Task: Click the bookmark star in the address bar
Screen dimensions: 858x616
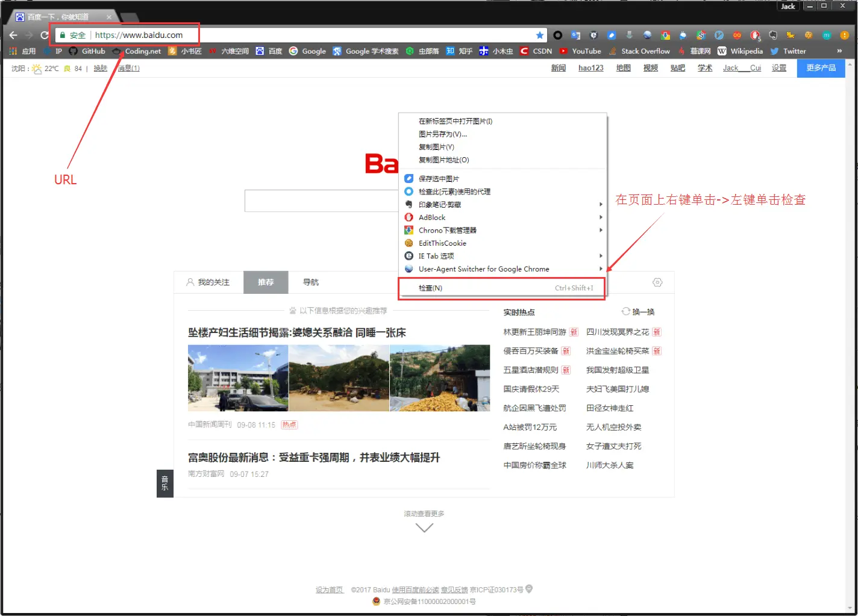Action: point(540,35)
